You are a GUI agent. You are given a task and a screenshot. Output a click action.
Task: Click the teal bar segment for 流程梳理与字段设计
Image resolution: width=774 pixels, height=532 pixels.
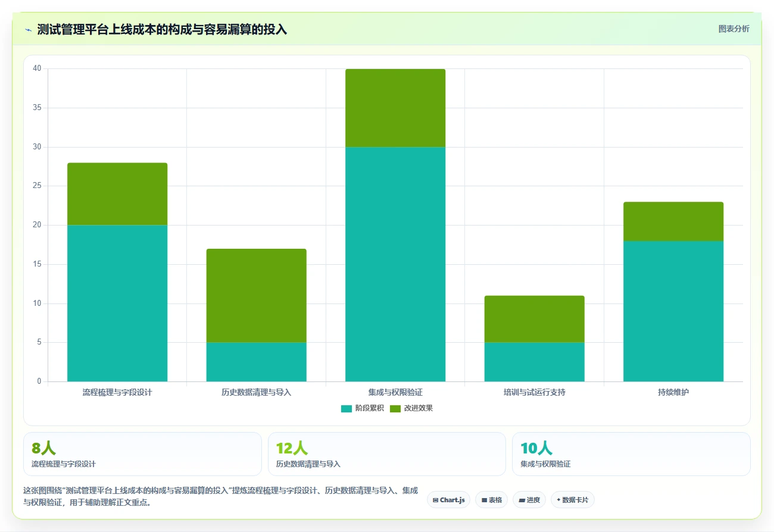pyautogui.click(x=117, y=303)
